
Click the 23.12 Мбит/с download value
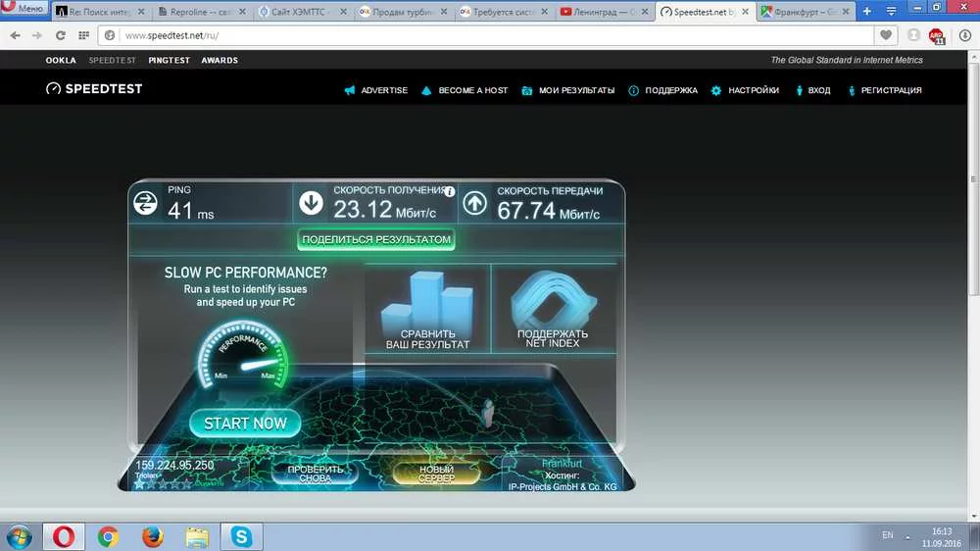click(x=384, y=210)
